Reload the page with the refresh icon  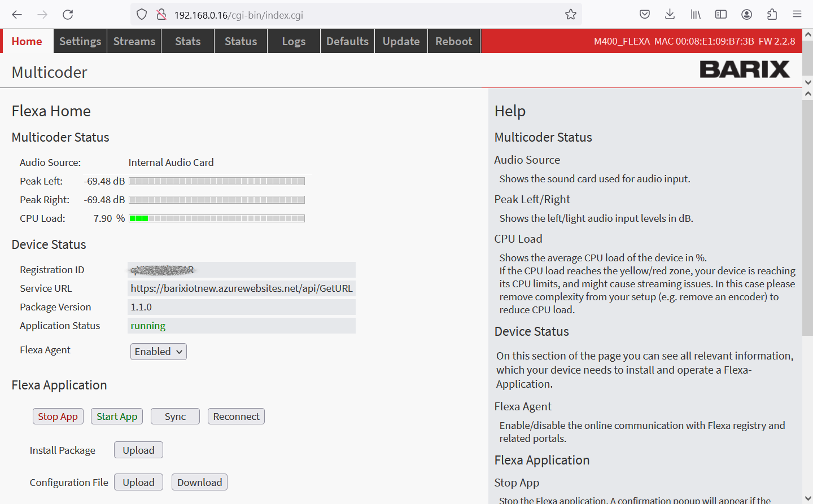click(x=68, y=15)
